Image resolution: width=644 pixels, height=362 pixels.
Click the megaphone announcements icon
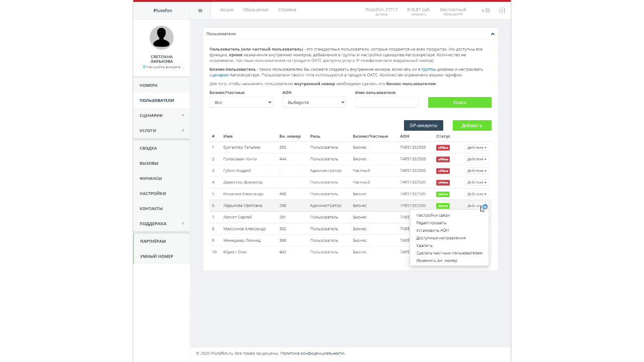[x=486, y=11]
